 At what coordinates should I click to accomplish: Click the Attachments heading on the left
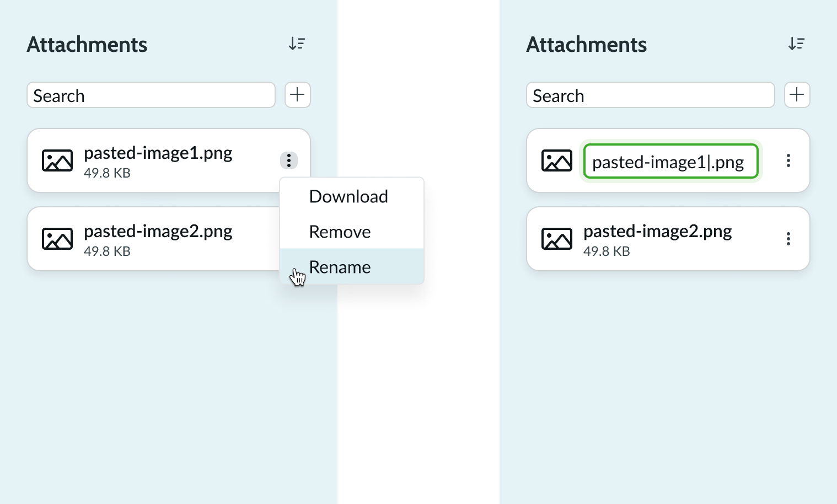[x=87, y=44]
